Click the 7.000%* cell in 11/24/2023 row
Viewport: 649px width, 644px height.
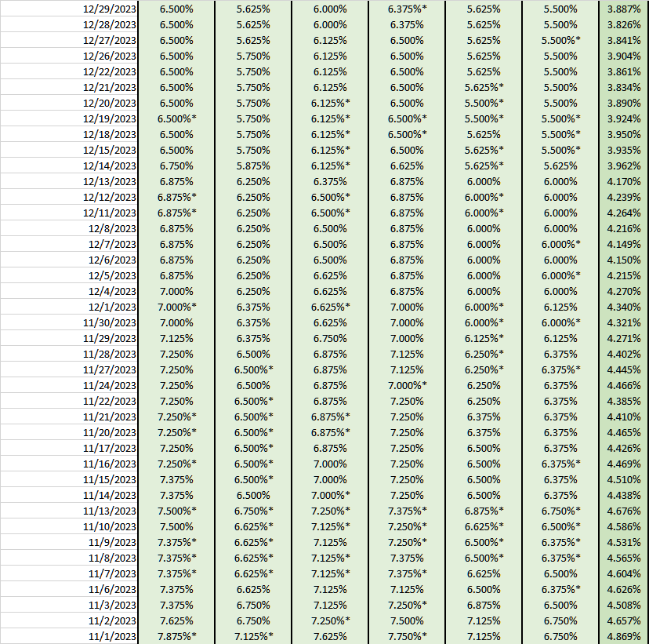(407, 385)
